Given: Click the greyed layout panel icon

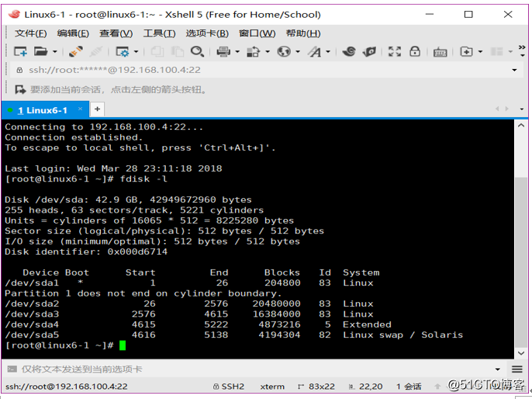Looking at the screenshot, I should pyautogui.click(x=496, y=51).
